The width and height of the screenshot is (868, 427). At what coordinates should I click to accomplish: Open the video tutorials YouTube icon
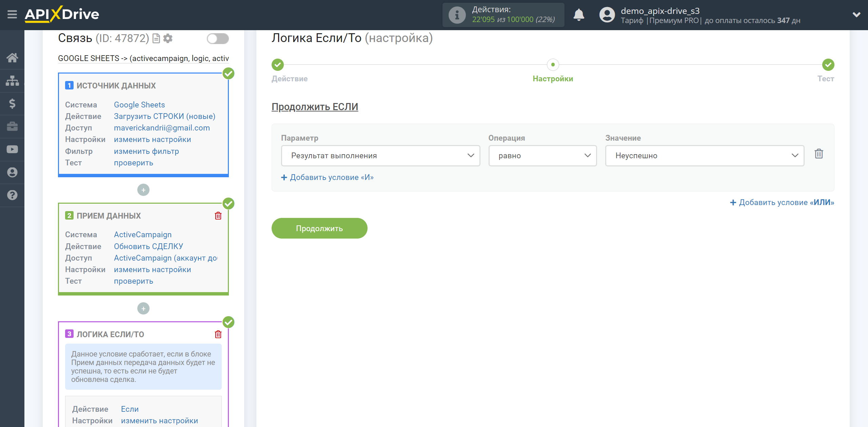click(12, 149)
